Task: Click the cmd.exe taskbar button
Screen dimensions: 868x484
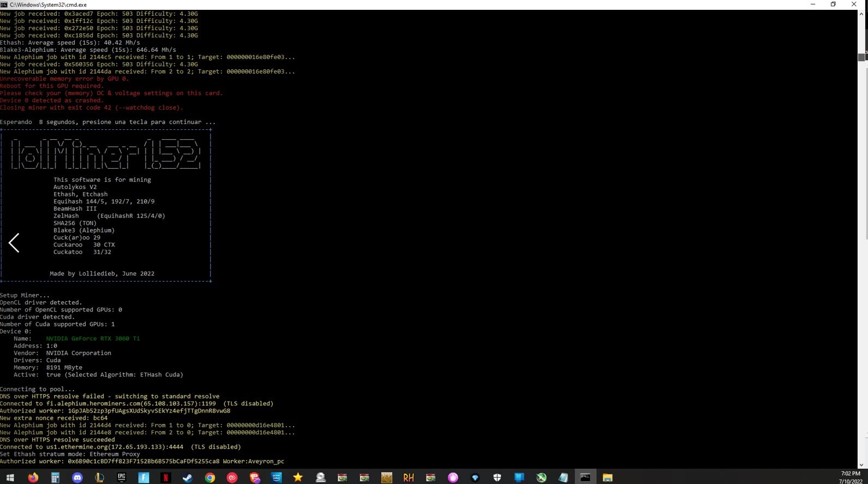Action: (585, 477)
